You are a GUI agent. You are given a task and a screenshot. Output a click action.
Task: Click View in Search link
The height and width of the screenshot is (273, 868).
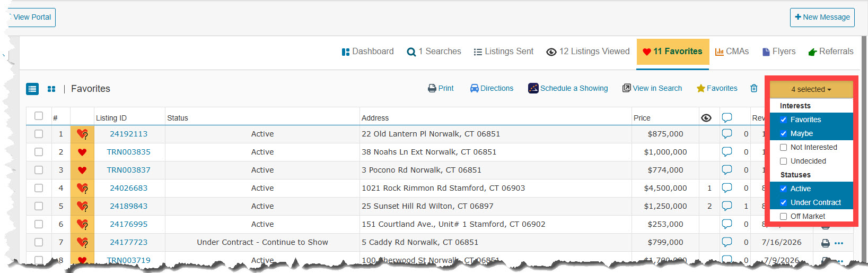[652, 88]
